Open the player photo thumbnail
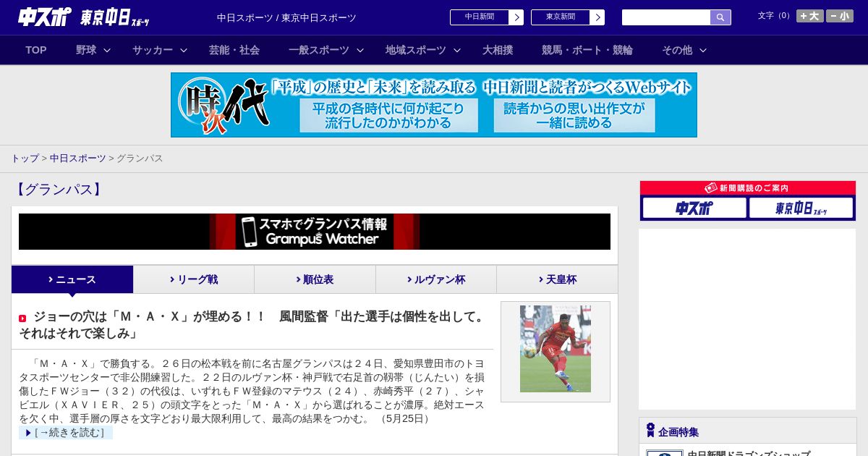Screen dimensions: 868x456 click(556, 349)
